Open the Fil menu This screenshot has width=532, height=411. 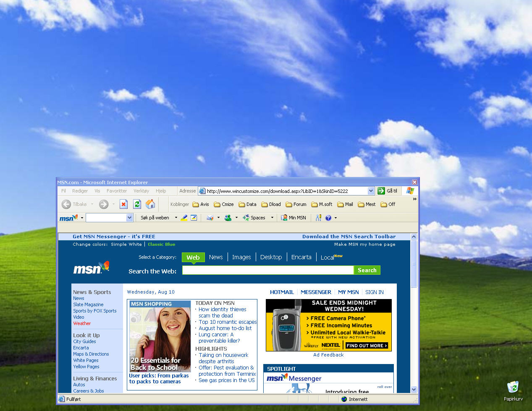pyautogui.click(x=64, y=191)
